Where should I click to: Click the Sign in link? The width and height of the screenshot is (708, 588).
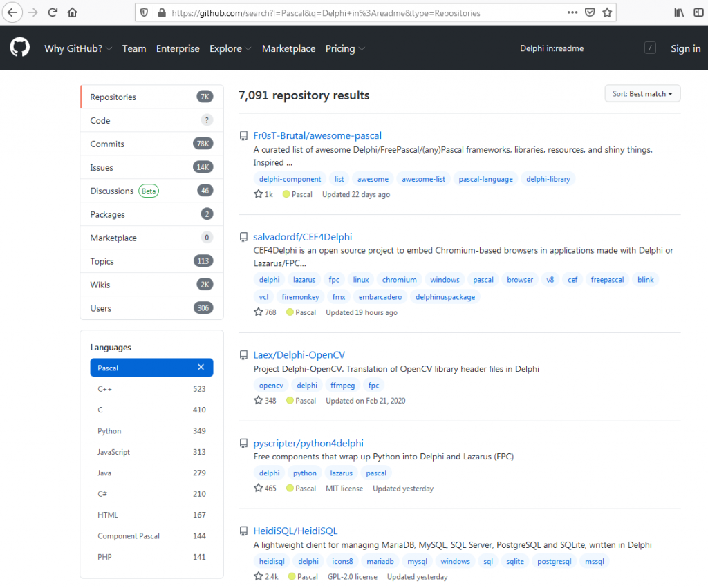pos(685,48)
